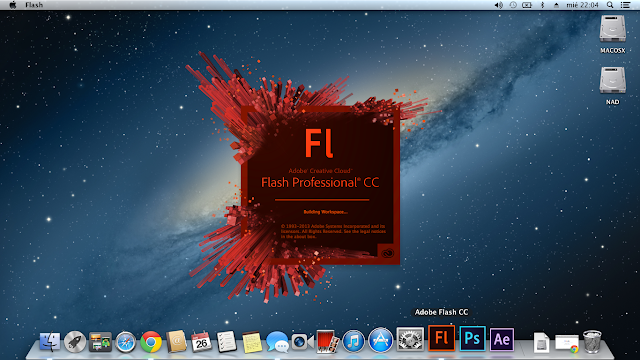Image resolution: width=640 pixels, height=360 pixels.
Task: Open the yellow Notes icon in Dock
Action: point(252,341)
